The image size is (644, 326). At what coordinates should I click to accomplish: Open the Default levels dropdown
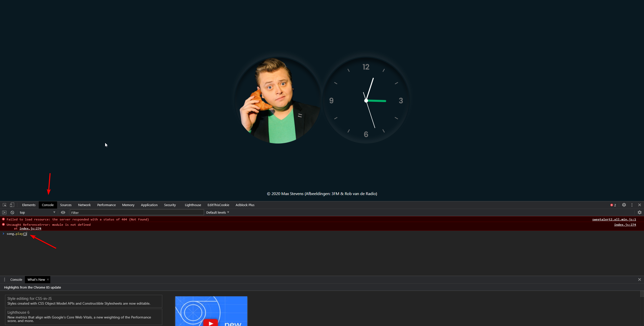(218, 212)
